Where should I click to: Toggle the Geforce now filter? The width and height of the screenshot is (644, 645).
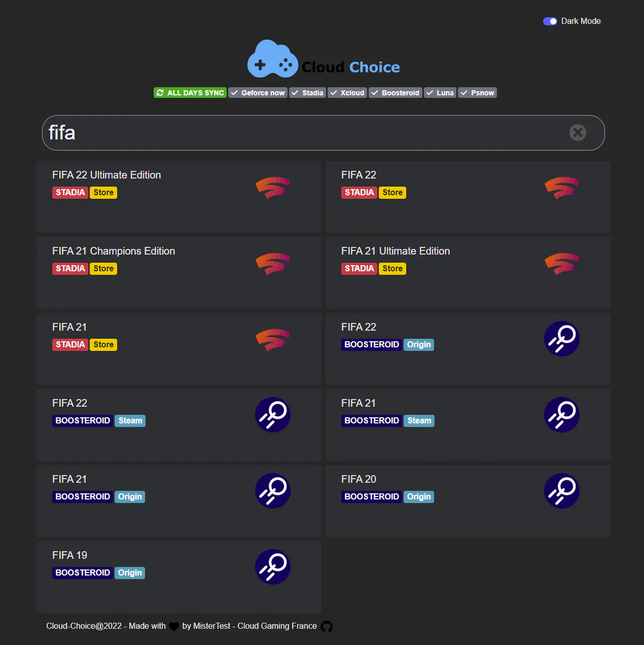point(258,93)
